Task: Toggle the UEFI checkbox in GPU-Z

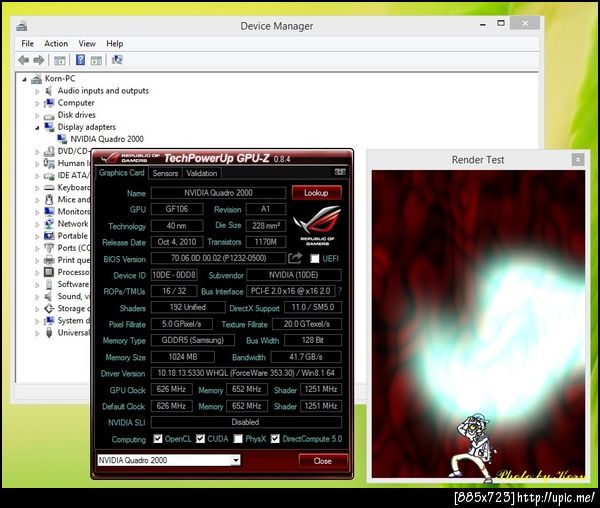Action: click(315, 259)
